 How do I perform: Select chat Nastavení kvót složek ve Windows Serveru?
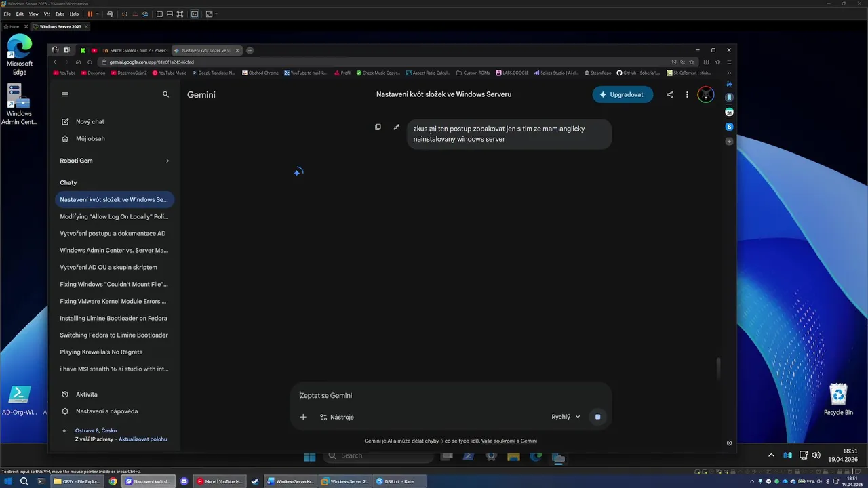tap(114, 199)
